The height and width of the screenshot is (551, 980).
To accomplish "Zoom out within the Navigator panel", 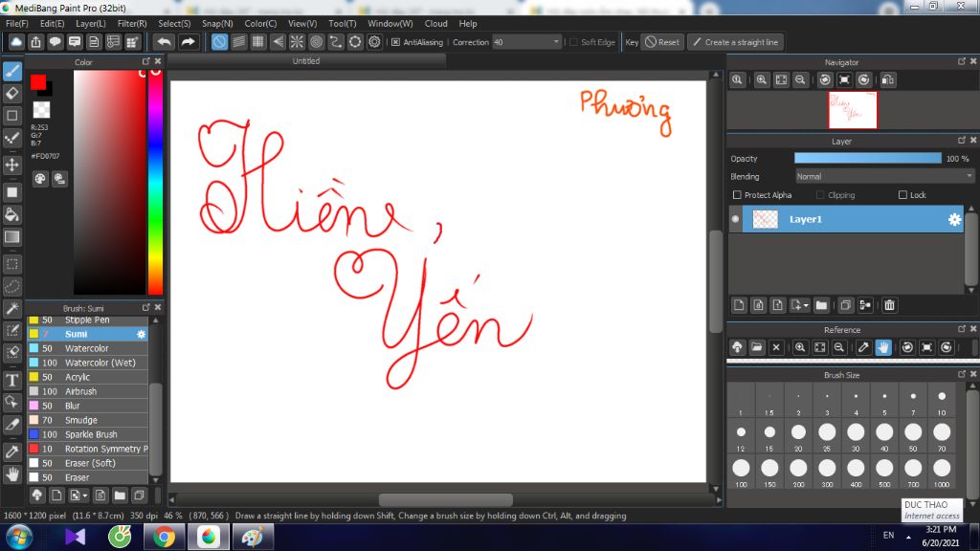I will point(800,79).
